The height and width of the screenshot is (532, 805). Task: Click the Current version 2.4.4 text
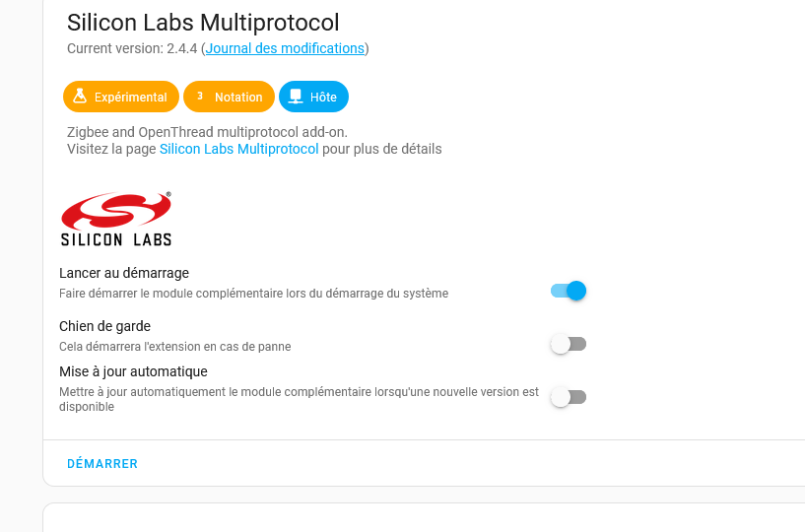point(131,48)
